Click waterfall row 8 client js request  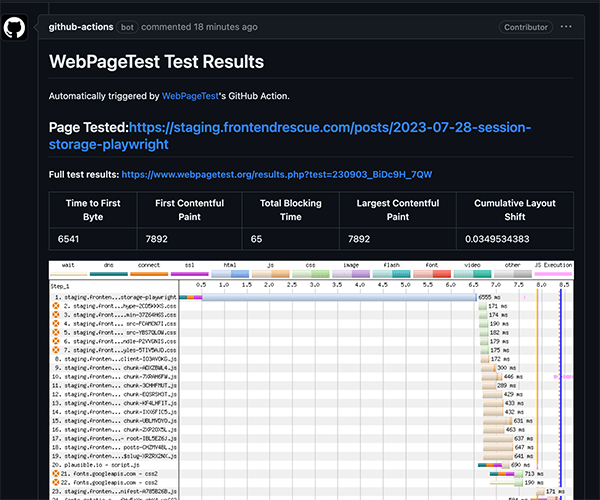tap(115, 359)
